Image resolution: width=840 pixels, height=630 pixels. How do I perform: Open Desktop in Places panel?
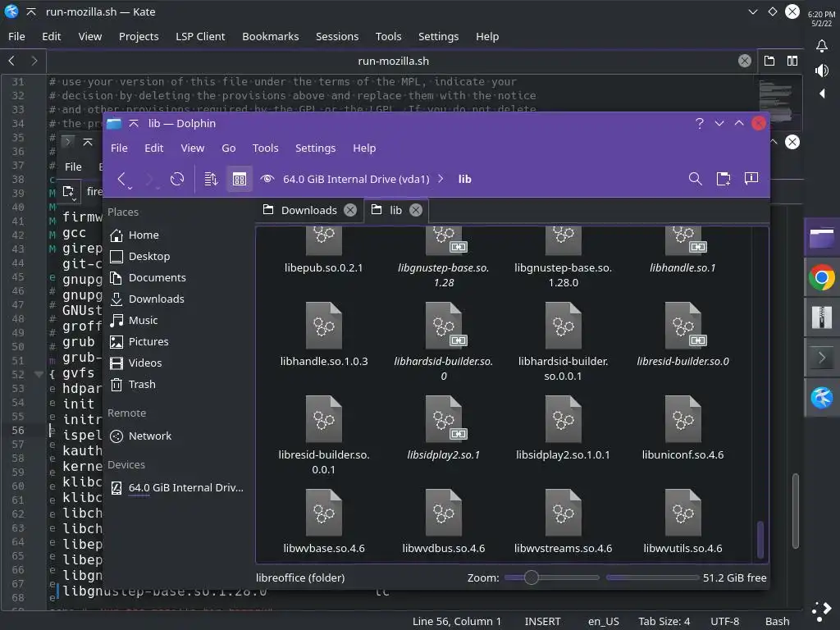pyautogui.click(x=149, y=256)
